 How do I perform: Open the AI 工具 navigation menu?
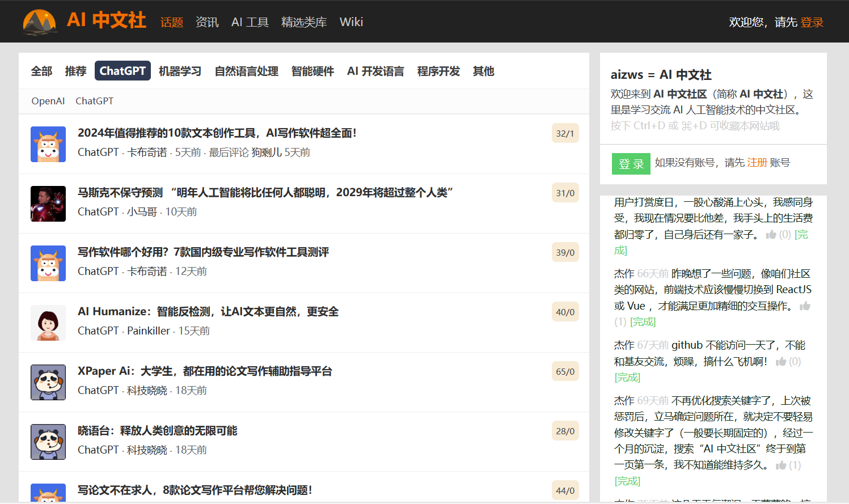[x=250, y=22]
